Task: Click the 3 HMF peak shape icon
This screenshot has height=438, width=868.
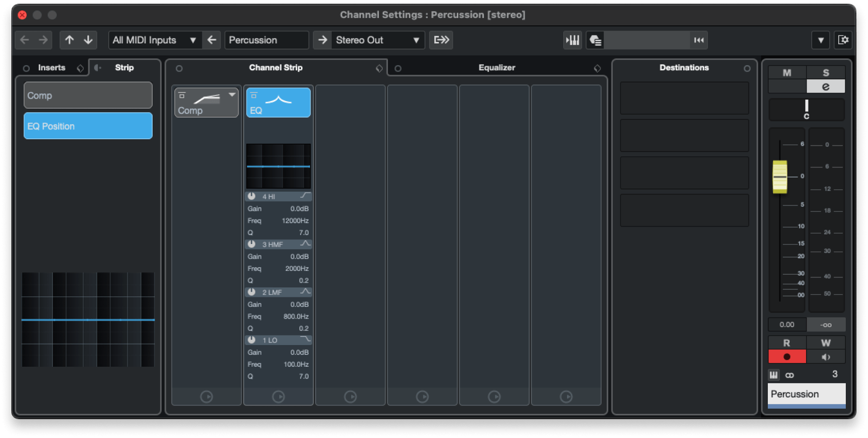Action: click(305, 244)
